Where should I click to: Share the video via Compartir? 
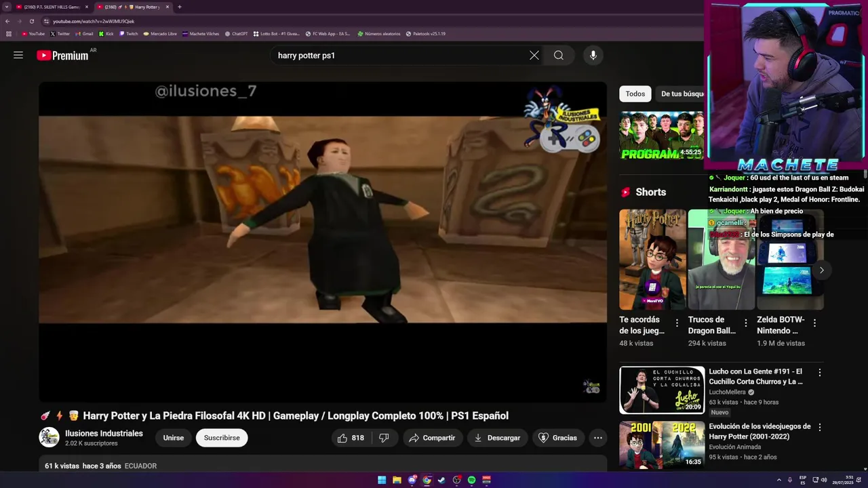432,438
